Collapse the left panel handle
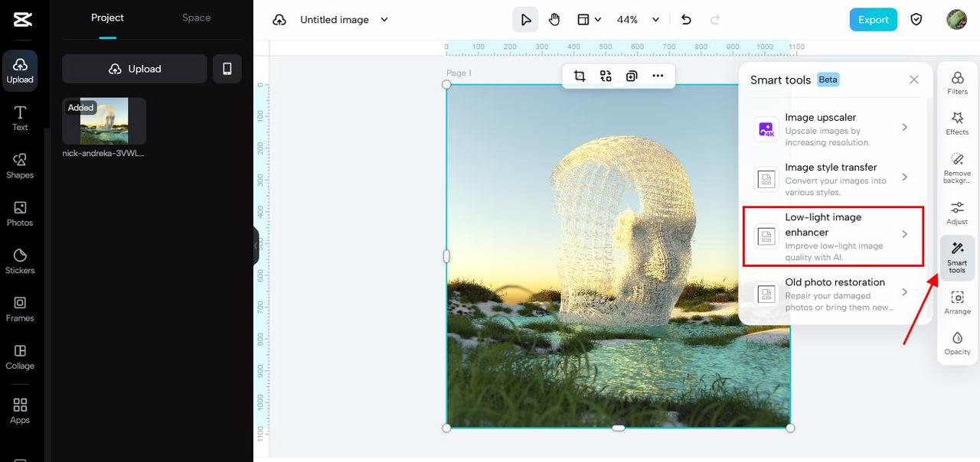 (256, 246)
